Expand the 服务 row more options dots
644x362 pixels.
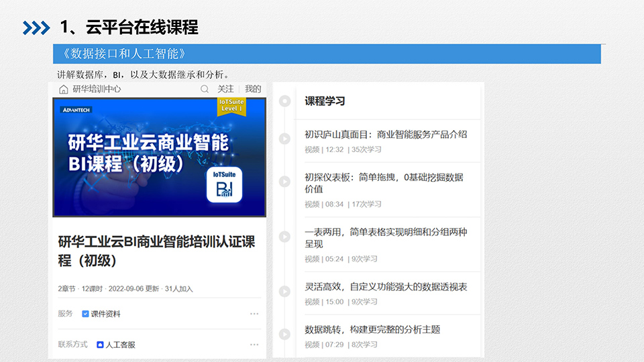pos(254,314)
